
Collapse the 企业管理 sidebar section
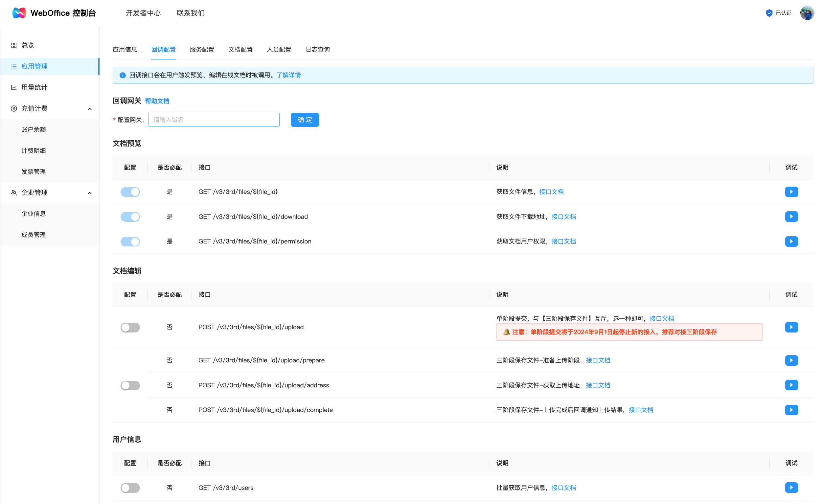pos(89,193)
